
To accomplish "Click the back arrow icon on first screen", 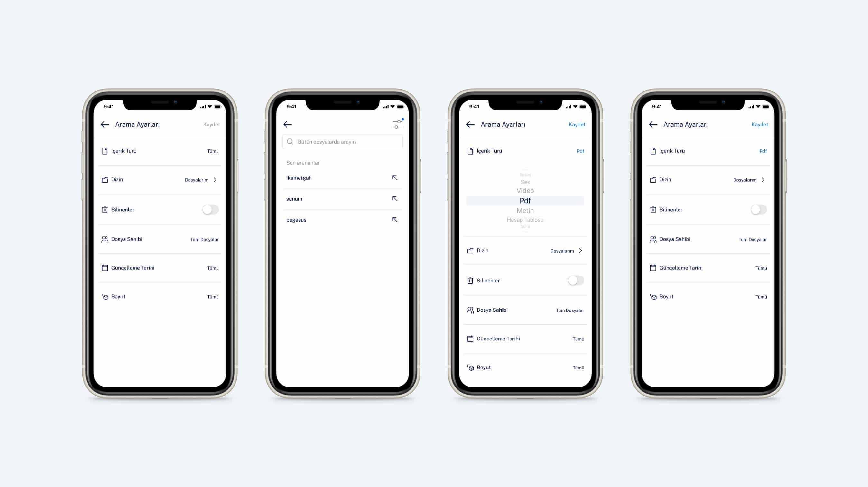I will tap(105, 124).
